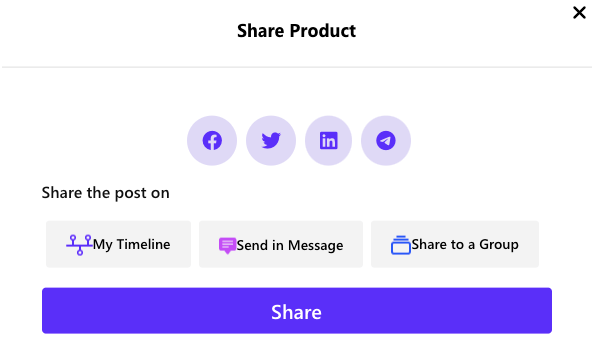Click the Share Product heading
This screenshot has width=593, height=360.
coord(296,31)
